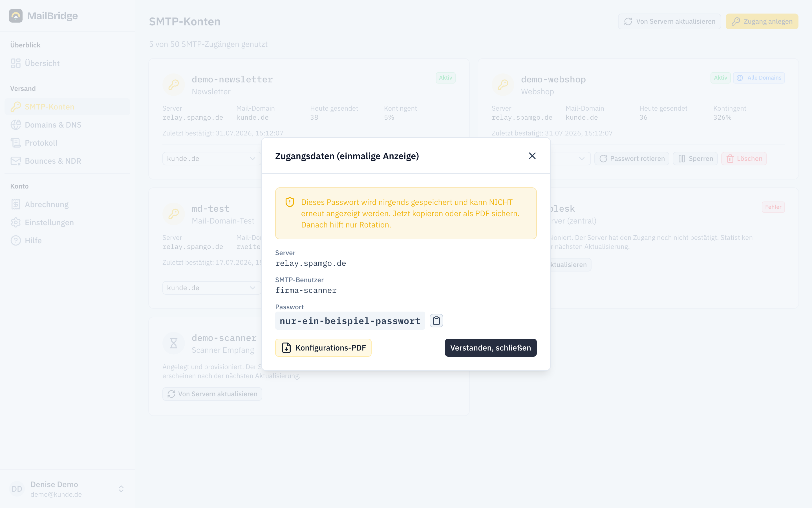Viewport: 812px width, 508px height.
Task: Click the Hilfe question mark icon
Action: click(x=16, y=240)
